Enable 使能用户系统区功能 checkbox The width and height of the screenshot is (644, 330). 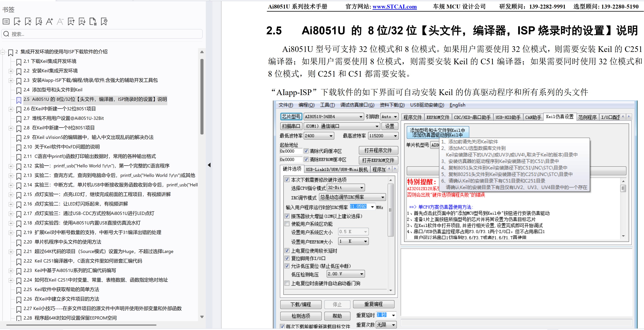tap(287, 224)
